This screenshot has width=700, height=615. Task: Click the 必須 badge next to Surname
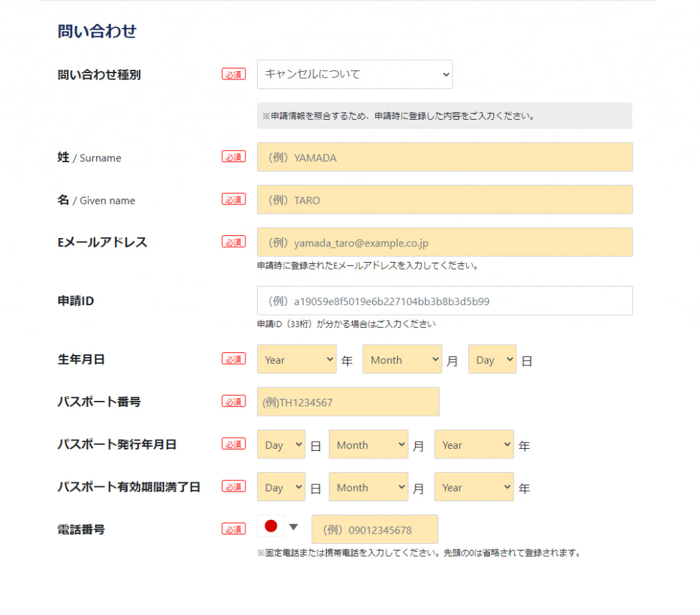234,157
